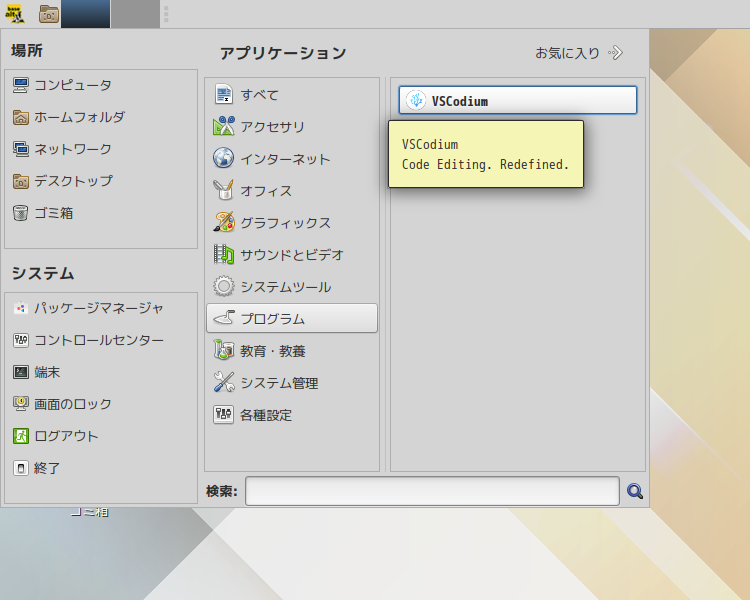The height and width of the screenshot is (600, 750).
Task: Click the ホームフォルダ house folder icon
Action: pos(21,117)
